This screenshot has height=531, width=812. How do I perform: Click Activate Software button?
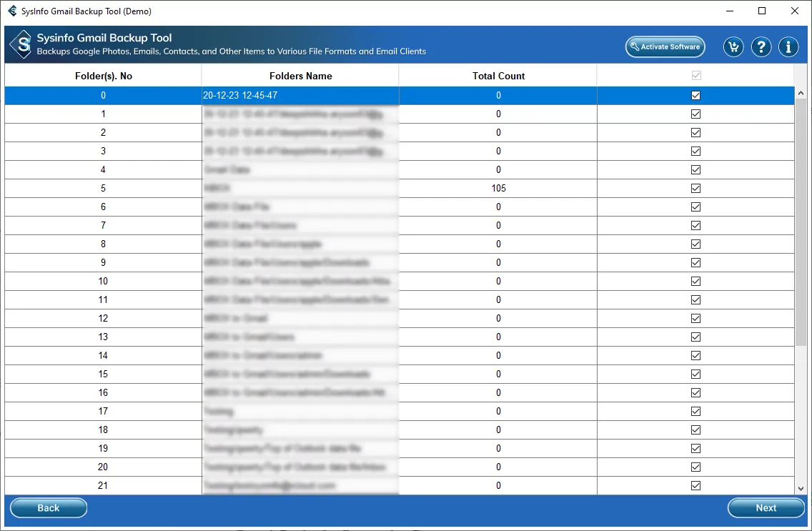[665, 46]
